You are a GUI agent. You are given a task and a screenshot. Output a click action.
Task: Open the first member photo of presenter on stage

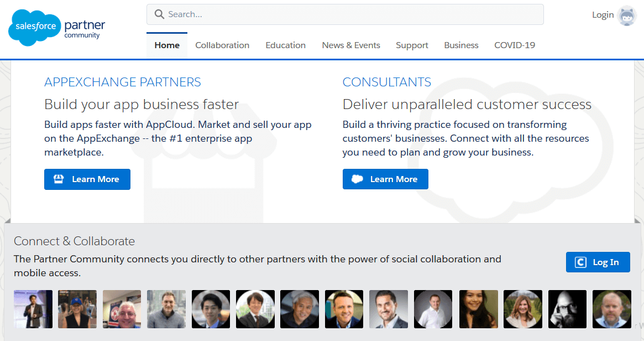click(33, 309)
